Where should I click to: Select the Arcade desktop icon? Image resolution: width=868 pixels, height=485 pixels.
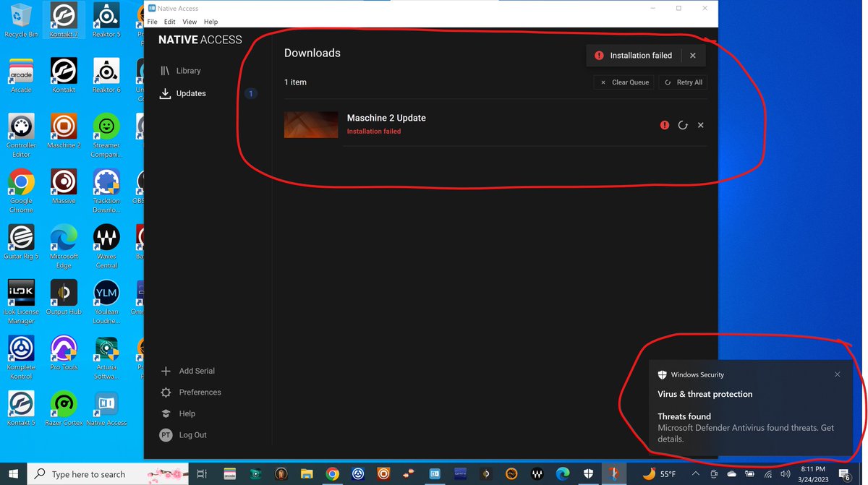21,76
